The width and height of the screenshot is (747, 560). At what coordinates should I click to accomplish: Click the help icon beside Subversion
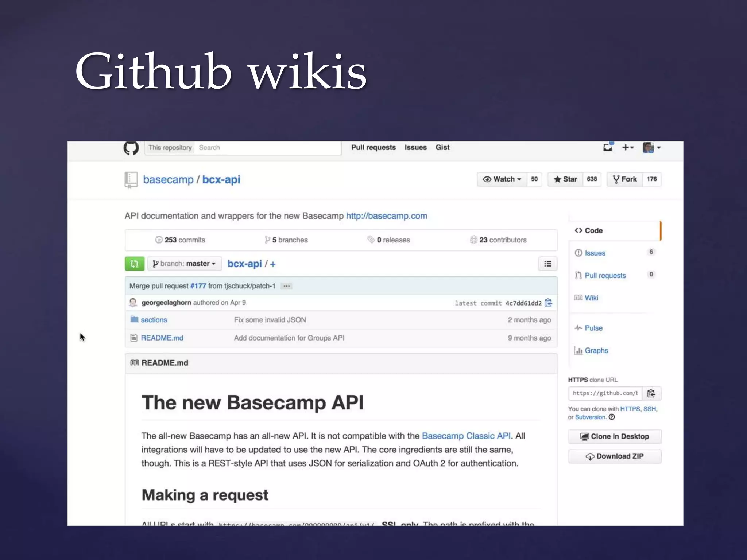pyautogui.click(x=612, y=417)
